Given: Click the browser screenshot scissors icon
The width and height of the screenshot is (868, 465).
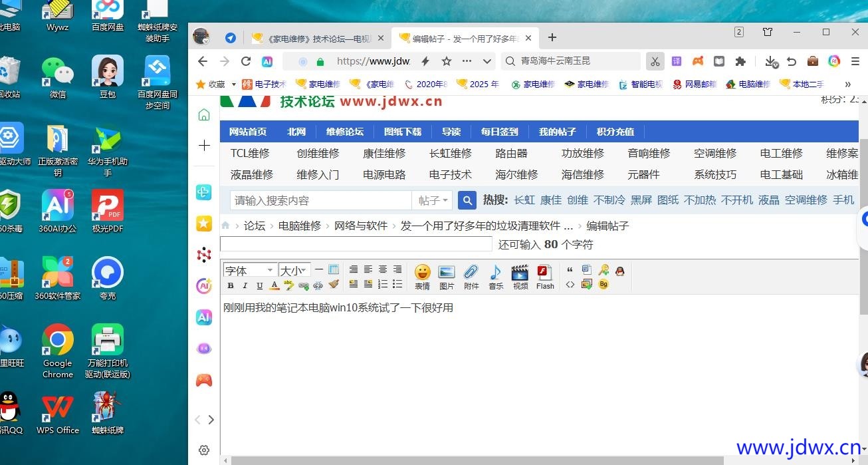Looking at the screenshot, I should [x=655, y=61].
